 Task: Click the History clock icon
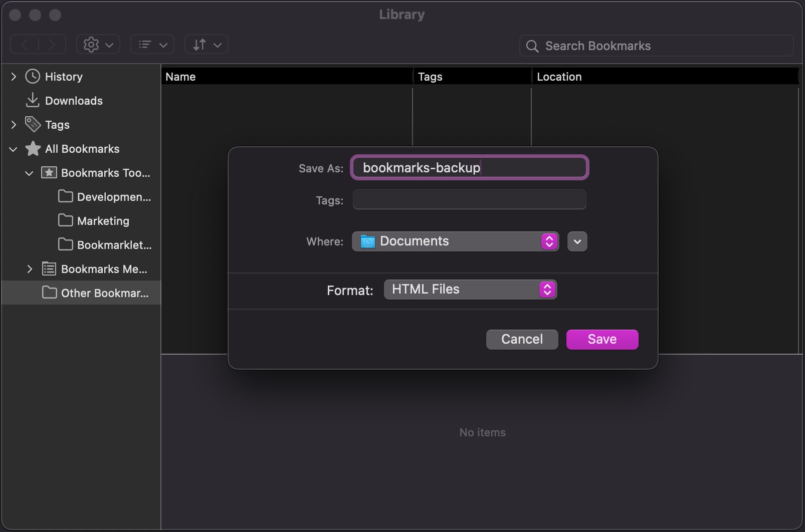[32, 76]
